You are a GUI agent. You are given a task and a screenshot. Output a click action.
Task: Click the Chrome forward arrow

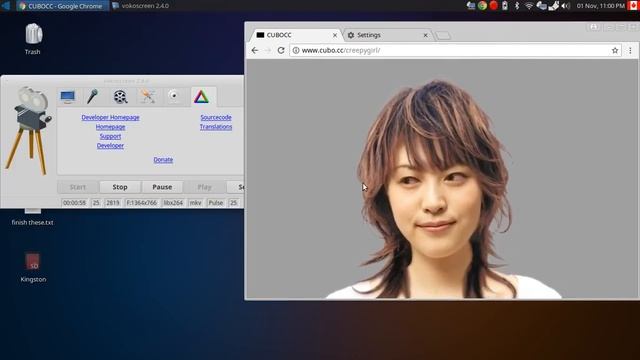click(268, 50)
